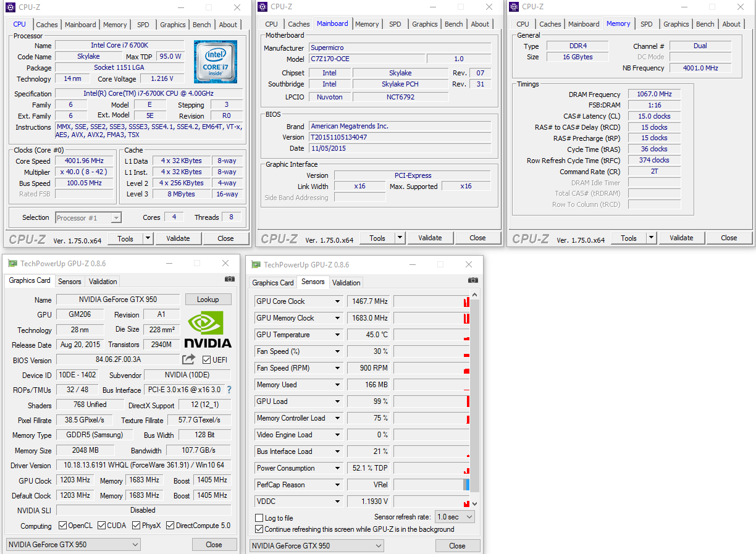The image size is (756, 554).
Task: Click Validate in CPU-Z Mainboard window
Action: tap(430, 238)
